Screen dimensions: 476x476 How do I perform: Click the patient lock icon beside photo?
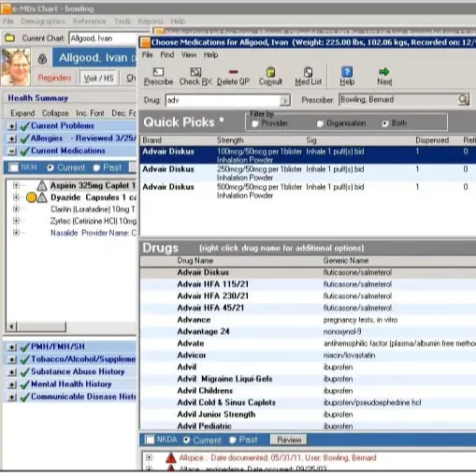tap(42, 59)
